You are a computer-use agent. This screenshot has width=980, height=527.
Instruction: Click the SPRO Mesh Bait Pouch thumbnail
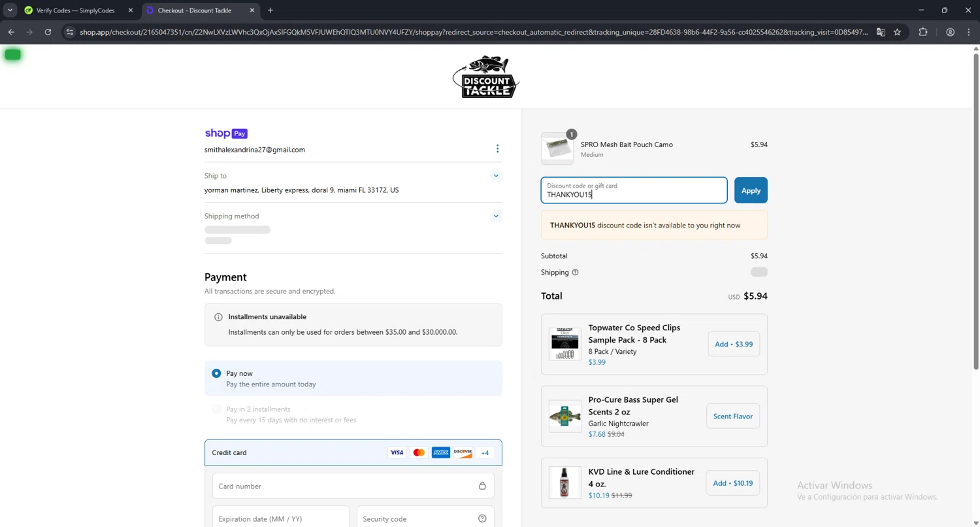coord(557,148)
